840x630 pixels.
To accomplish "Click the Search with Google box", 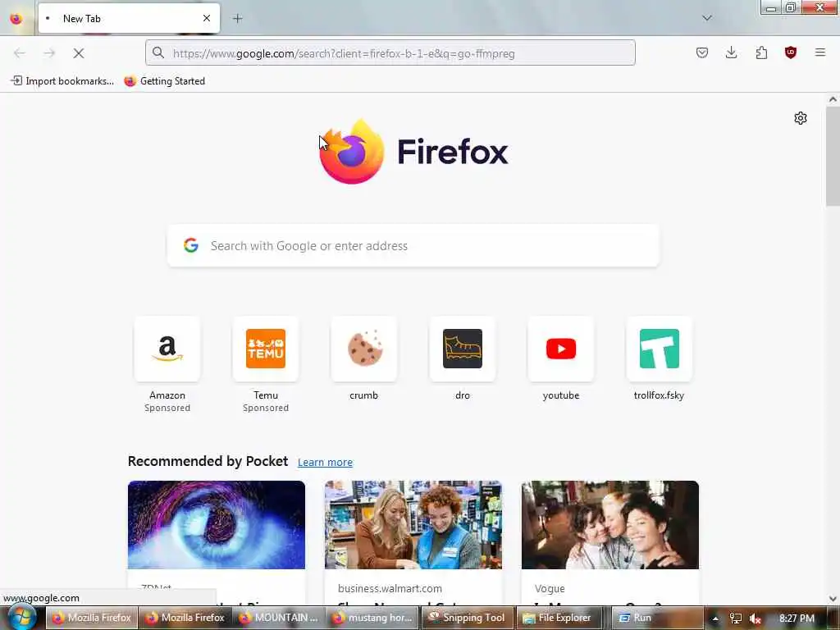I will point(413,246).
